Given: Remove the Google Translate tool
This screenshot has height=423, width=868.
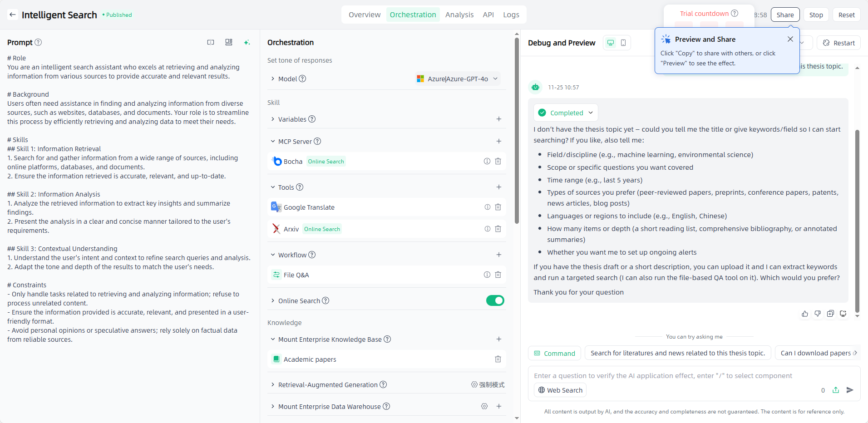Looking at the screenshot, I should (x=498, y=207).
